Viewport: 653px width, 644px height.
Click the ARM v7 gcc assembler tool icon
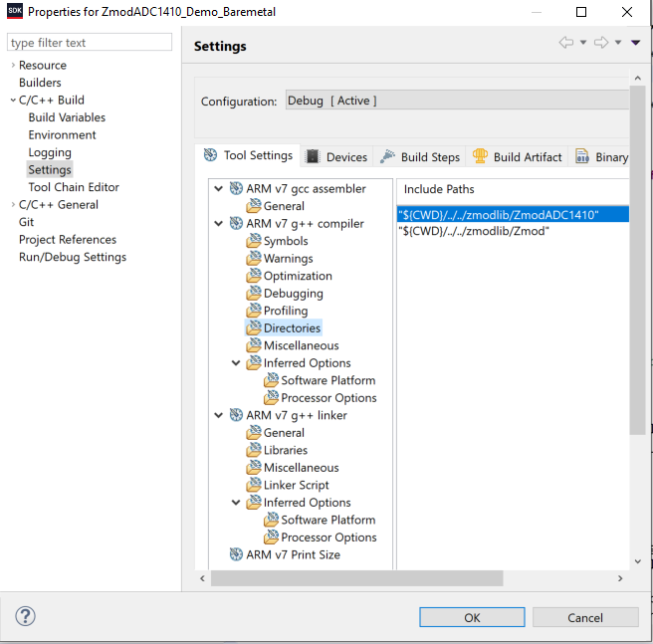coord(236,189)
